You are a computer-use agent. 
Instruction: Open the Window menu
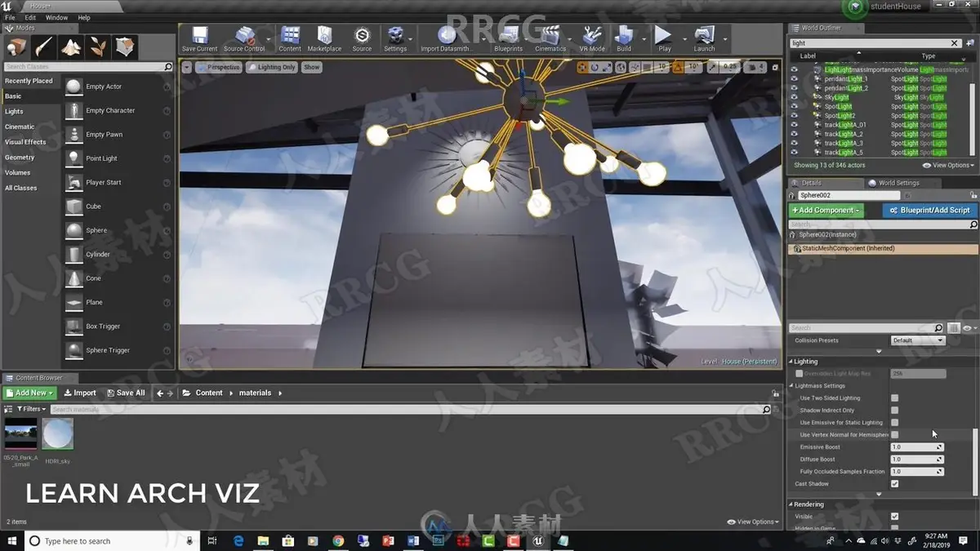pos(56,17)
